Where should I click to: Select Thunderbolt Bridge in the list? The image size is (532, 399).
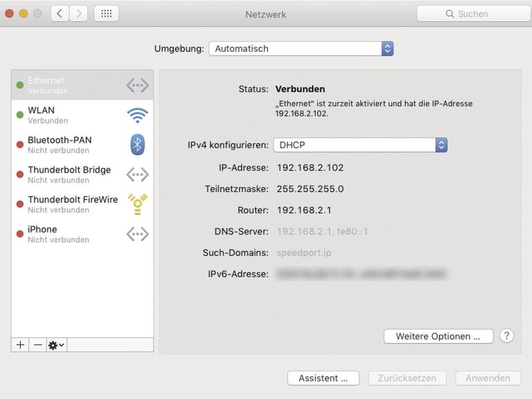82,175
